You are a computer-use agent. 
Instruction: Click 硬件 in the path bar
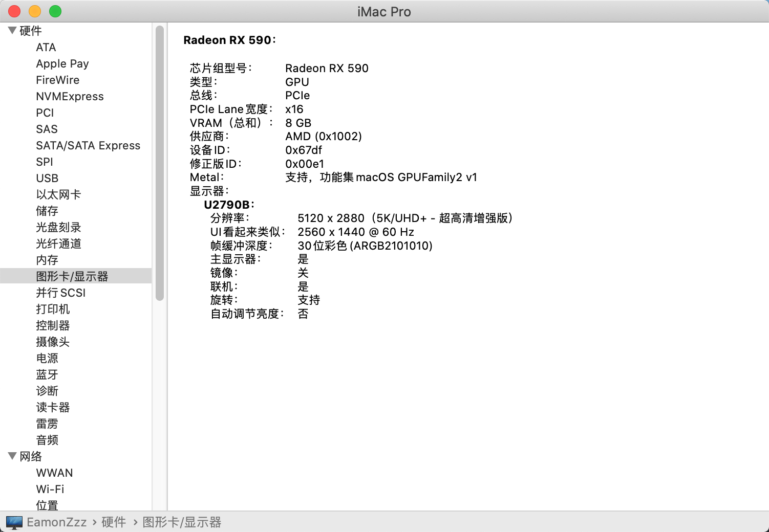[x=114, y=522]
